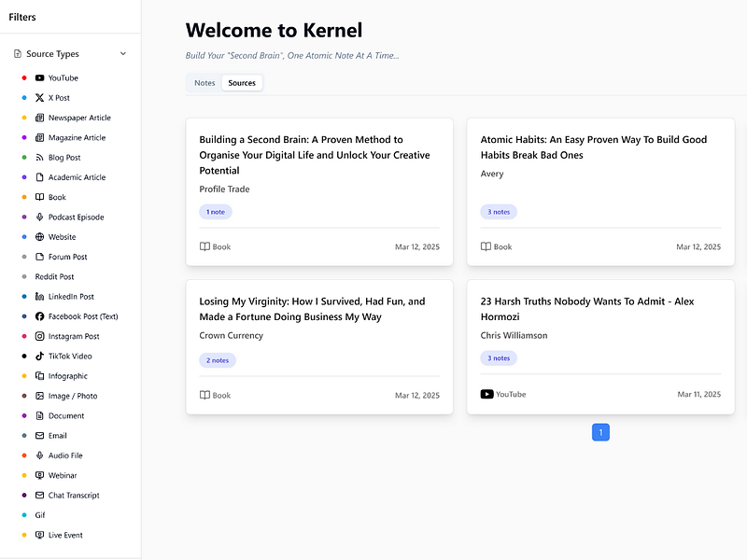Click the Facebook Post (Text) icon

point(39,316)
